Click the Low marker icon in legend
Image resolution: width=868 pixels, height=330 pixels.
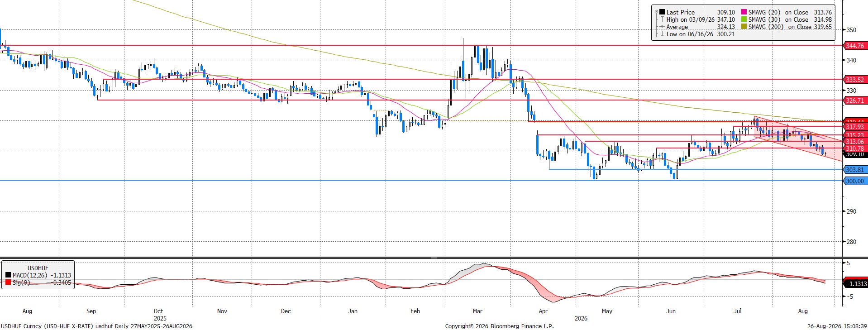(x=662, y=34)
